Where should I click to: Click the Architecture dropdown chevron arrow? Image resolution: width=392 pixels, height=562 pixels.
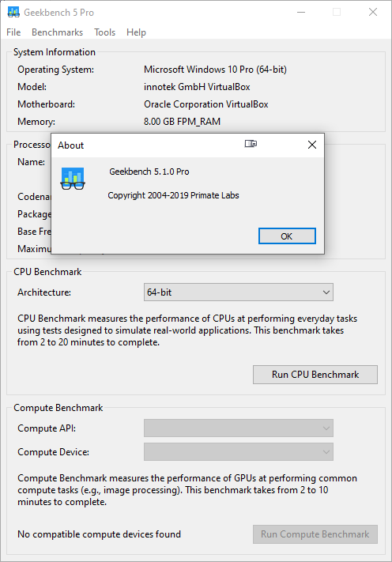326,292
